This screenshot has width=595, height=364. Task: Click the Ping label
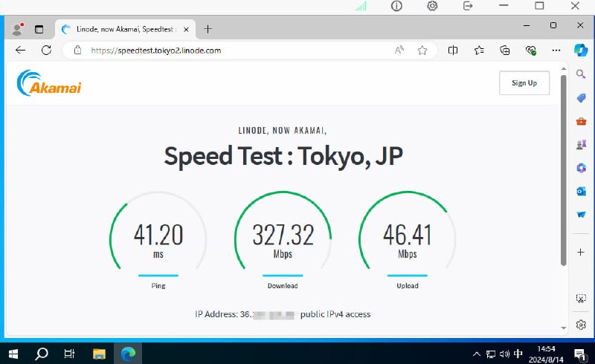158,285
